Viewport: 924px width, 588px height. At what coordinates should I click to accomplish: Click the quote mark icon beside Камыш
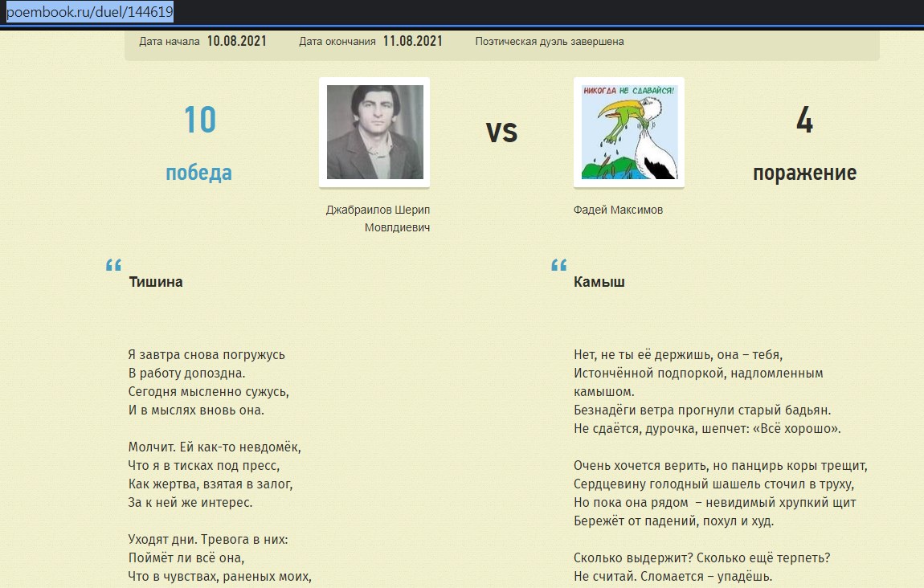point(558,266)
